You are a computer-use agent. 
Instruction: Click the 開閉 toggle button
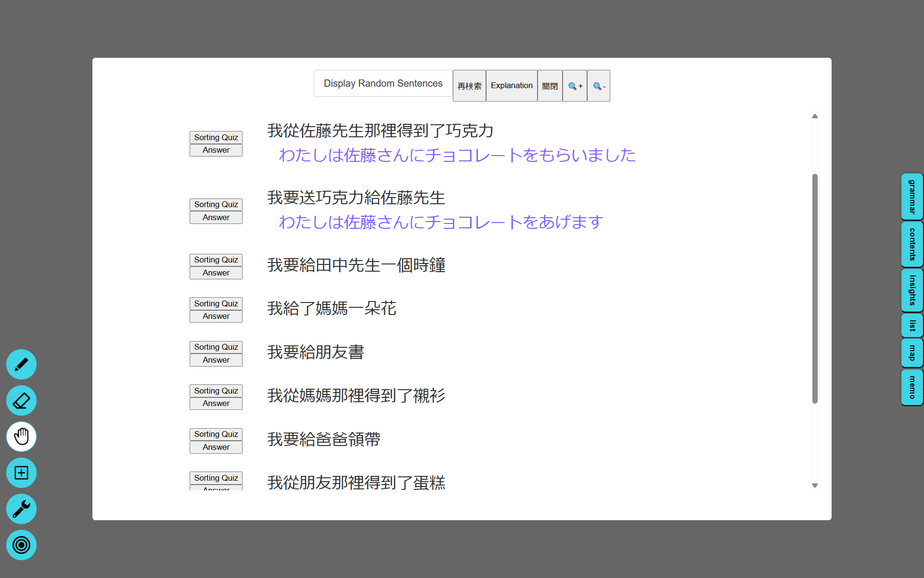(x=550, y=86)
